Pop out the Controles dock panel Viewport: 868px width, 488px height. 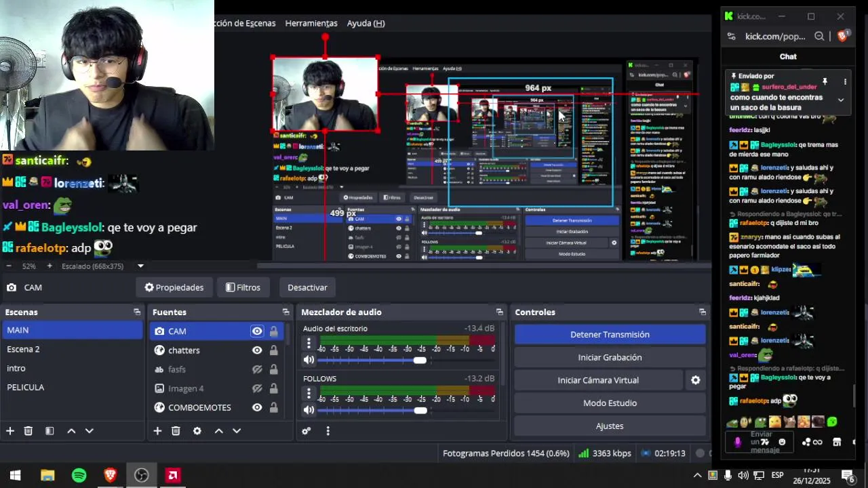[703, 312]
